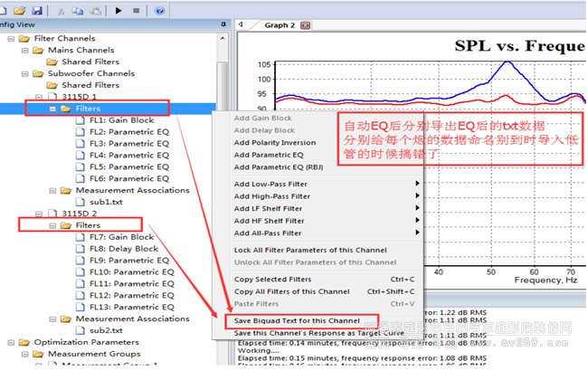The image size is (588, 371).
Task: Click the Cut scissors toolbar icon
Action: click(61, 10)
